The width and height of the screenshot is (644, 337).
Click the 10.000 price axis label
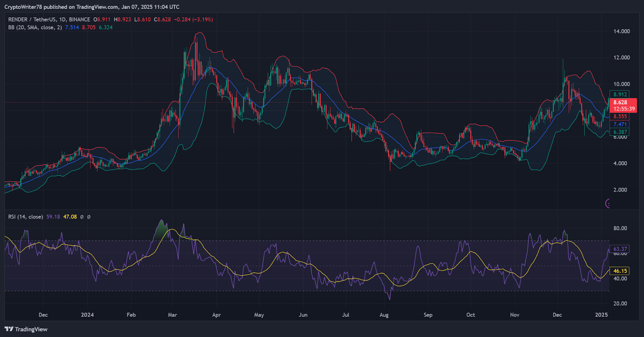tap(621, 84)
